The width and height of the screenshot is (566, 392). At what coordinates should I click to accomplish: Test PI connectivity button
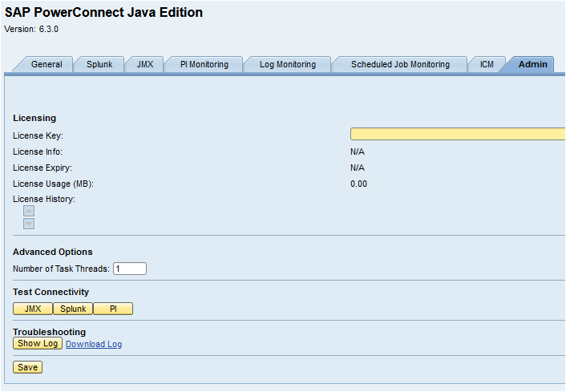click(113, 309)
